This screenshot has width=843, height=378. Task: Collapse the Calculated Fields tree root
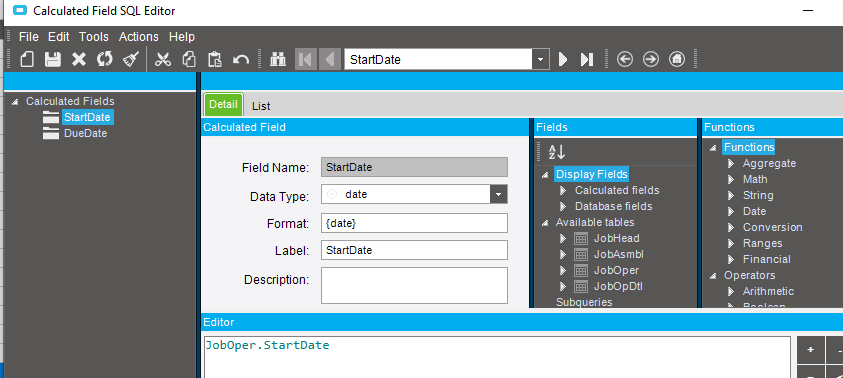[15, 101]
